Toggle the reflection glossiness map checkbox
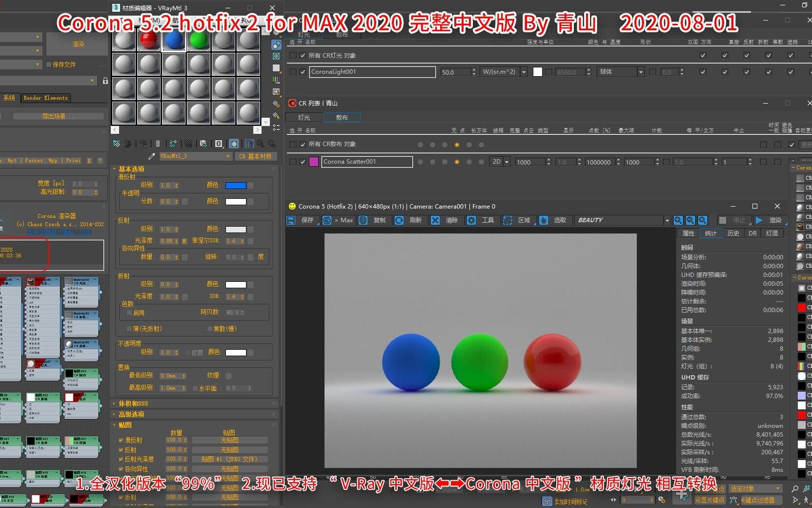 (121, 459)
